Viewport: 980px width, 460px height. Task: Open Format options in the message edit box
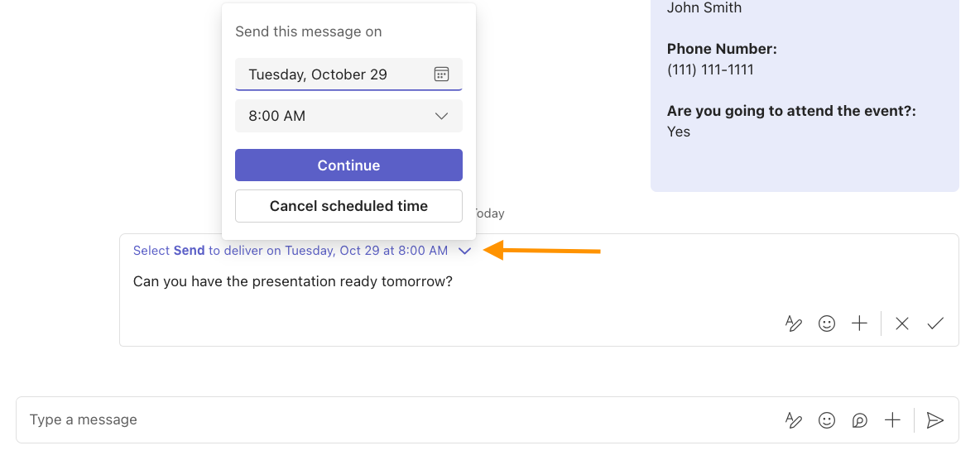click(x=794, y=323)
